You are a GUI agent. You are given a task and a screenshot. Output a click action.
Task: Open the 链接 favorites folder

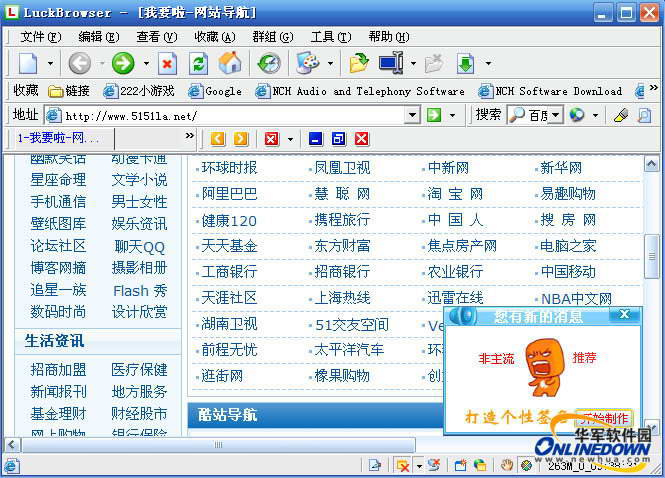(69, 91)
